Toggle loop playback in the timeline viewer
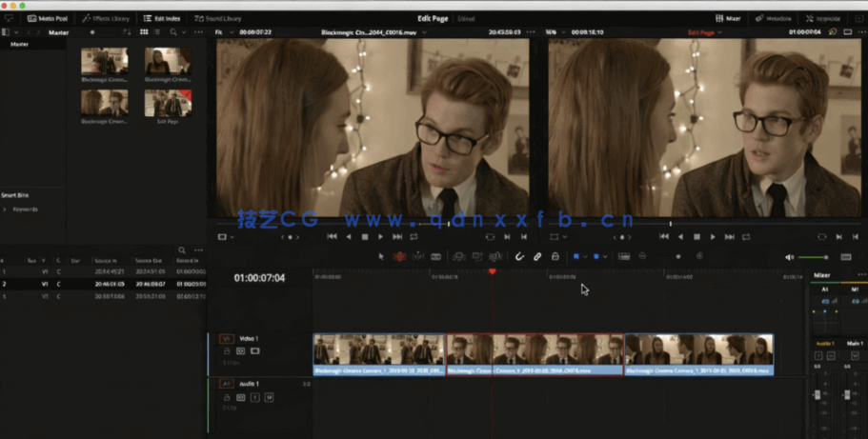Screen dimensions: 868x439 [x=746, y=237]
